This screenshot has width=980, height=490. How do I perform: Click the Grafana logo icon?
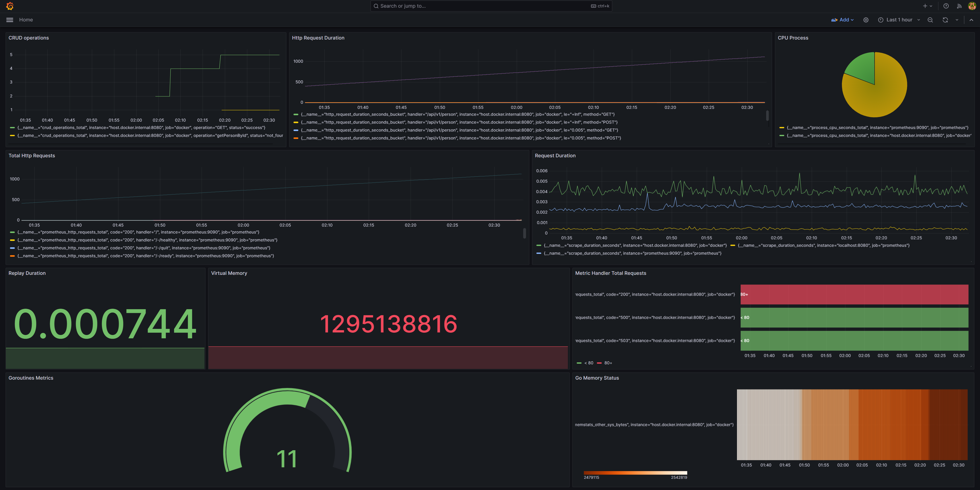point(10,6)
